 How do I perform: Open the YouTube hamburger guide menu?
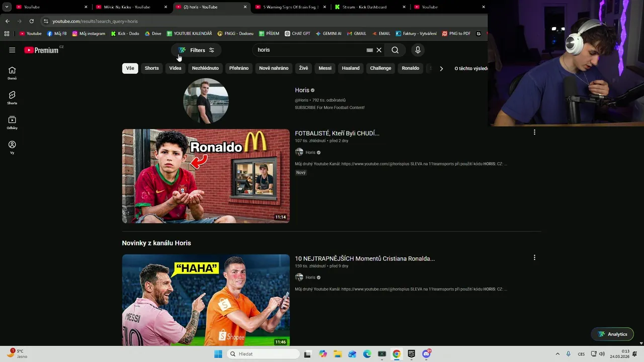[12, 50]
